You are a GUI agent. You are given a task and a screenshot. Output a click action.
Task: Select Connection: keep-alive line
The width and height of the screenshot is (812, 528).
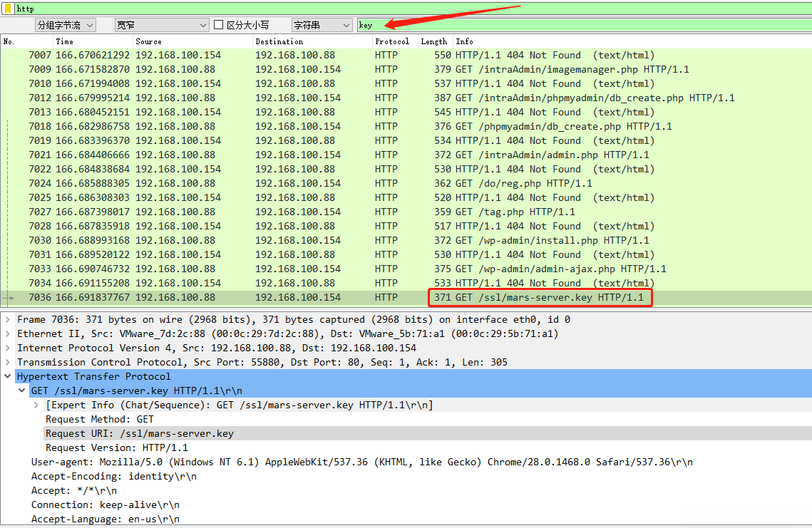[x=105, y=504]
